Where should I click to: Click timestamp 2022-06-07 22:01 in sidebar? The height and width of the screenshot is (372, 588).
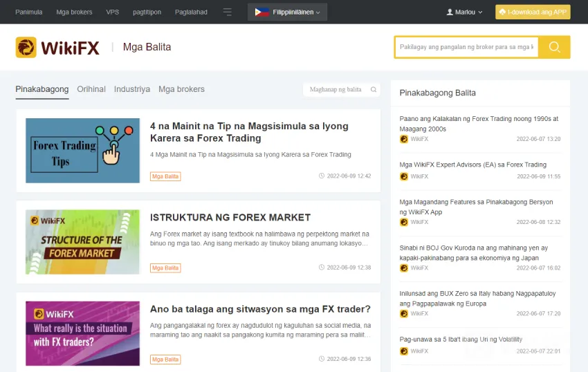pos(538,351)
